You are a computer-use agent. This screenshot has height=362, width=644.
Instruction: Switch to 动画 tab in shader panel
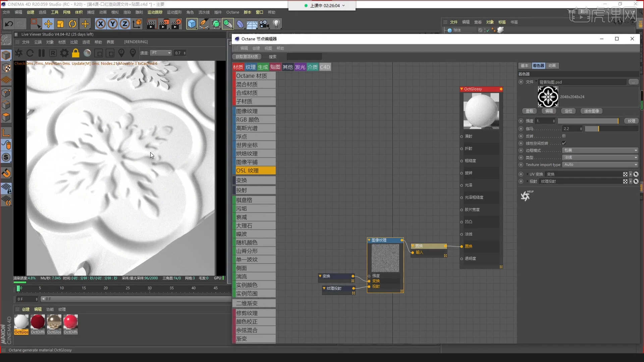(x=552, y=66)
